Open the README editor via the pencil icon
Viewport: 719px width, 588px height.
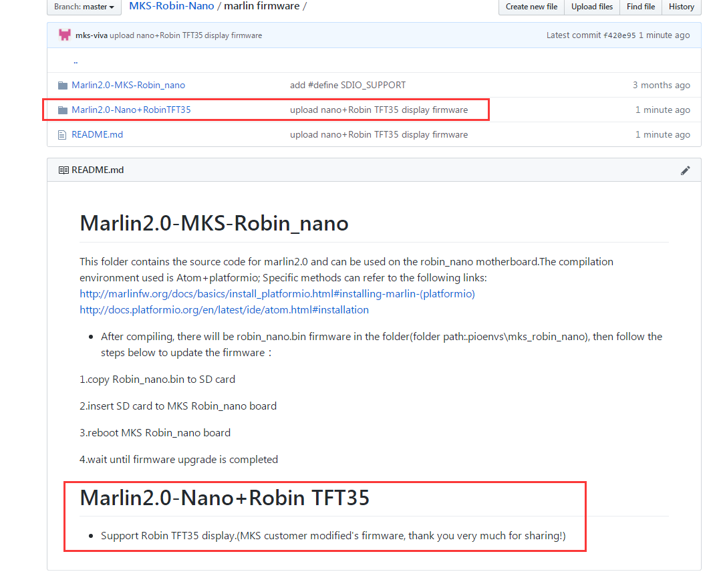click(x=685, y=170)
